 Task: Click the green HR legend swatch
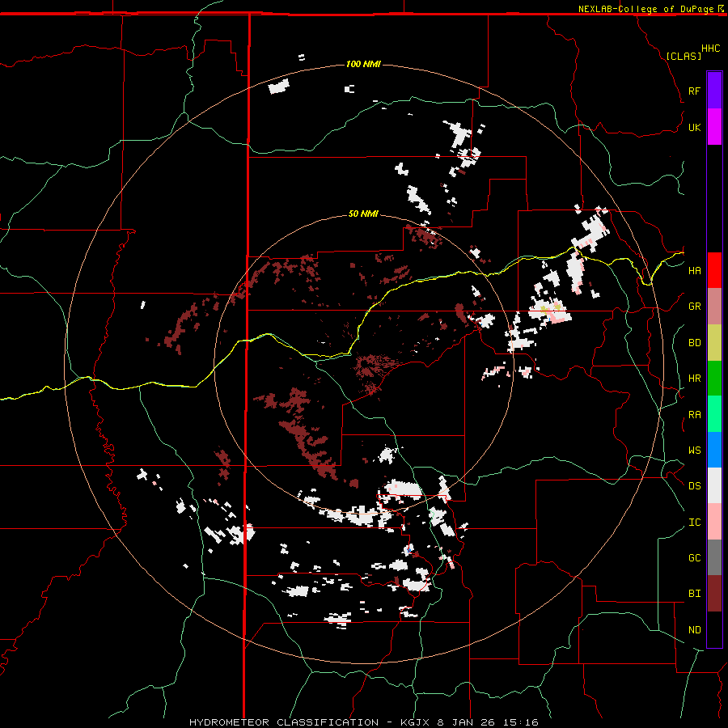pyautogui.click(x=714, y=379)
